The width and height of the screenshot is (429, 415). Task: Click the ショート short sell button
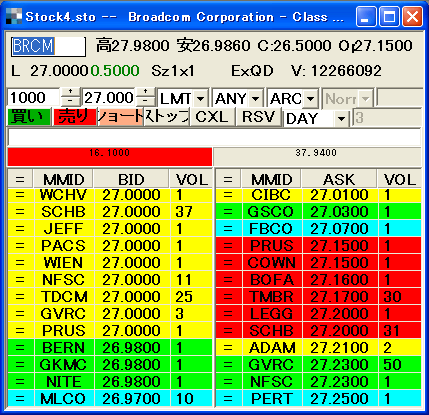(121, 117)
